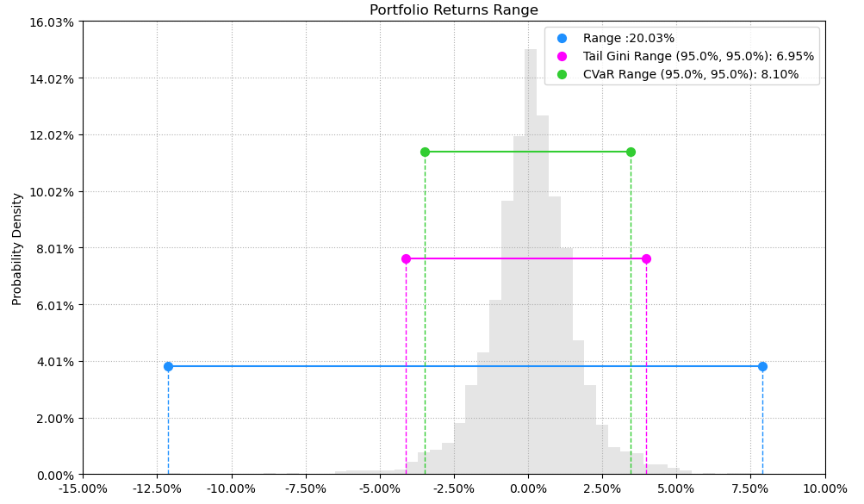Click the left magenta Tail Gini endpoint

[x=406, y=258]
